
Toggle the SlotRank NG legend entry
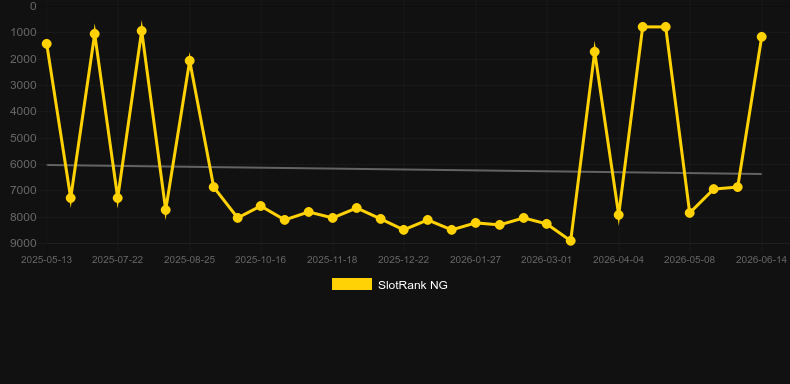pos(389,285)
